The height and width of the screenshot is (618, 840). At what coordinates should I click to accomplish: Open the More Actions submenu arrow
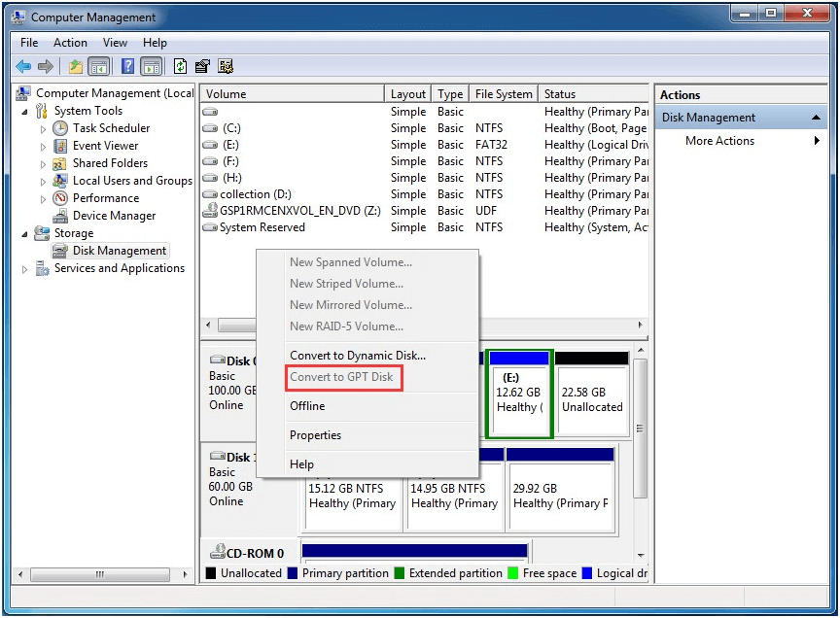817,141
